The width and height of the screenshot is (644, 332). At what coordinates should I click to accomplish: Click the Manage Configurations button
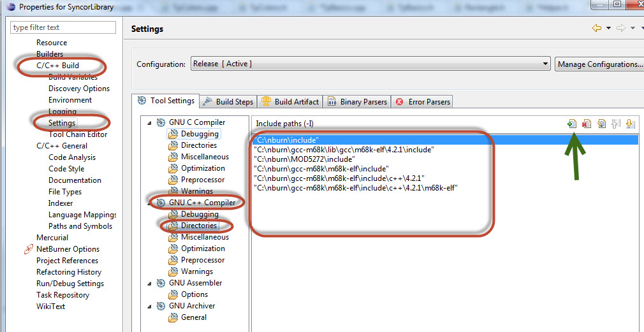599,64
